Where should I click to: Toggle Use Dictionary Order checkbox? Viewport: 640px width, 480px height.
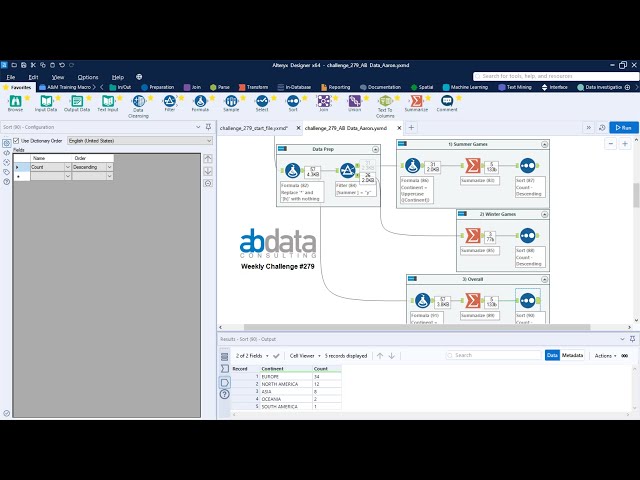[16, 141]
